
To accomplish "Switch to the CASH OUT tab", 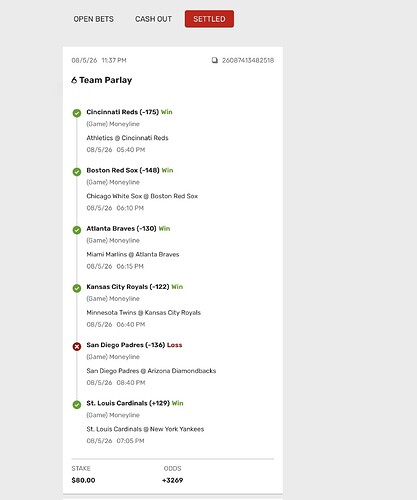I will click(x=153, y=19).
